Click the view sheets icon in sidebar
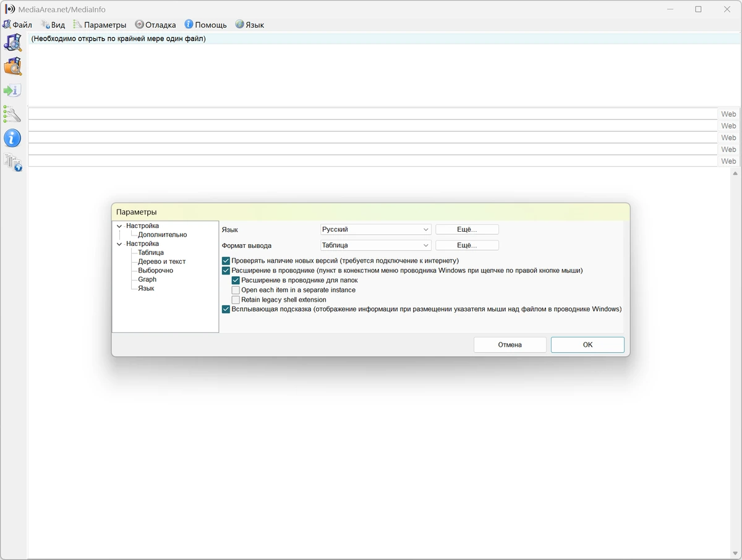The image size is (742, 560). [12, 162]
